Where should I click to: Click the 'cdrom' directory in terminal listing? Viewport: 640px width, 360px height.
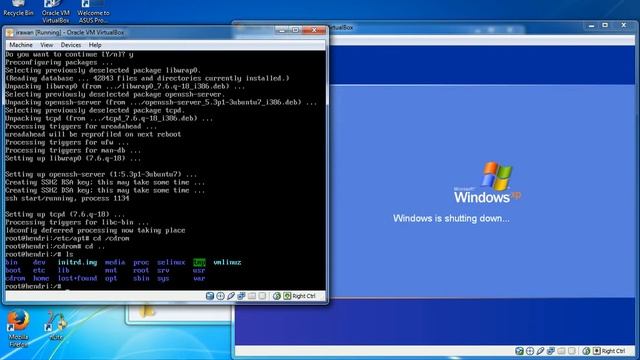[x=15, y=278]
